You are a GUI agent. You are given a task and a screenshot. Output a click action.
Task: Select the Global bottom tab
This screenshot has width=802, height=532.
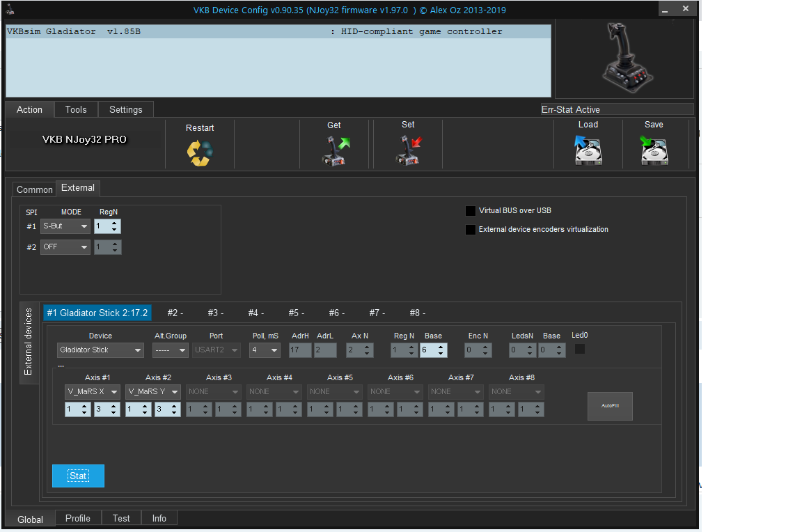point(30,519)
